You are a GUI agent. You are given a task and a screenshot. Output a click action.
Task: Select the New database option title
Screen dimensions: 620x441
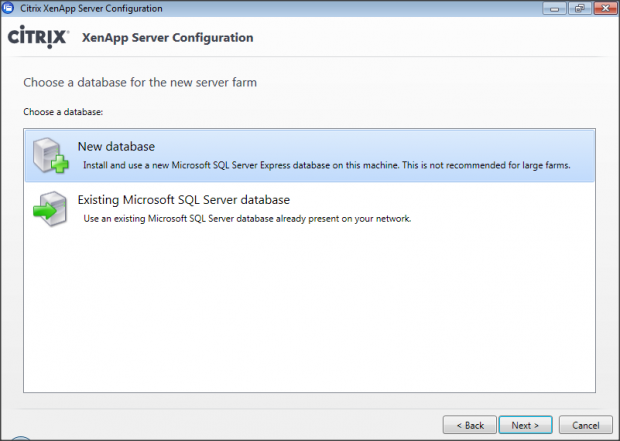point(116,146)
